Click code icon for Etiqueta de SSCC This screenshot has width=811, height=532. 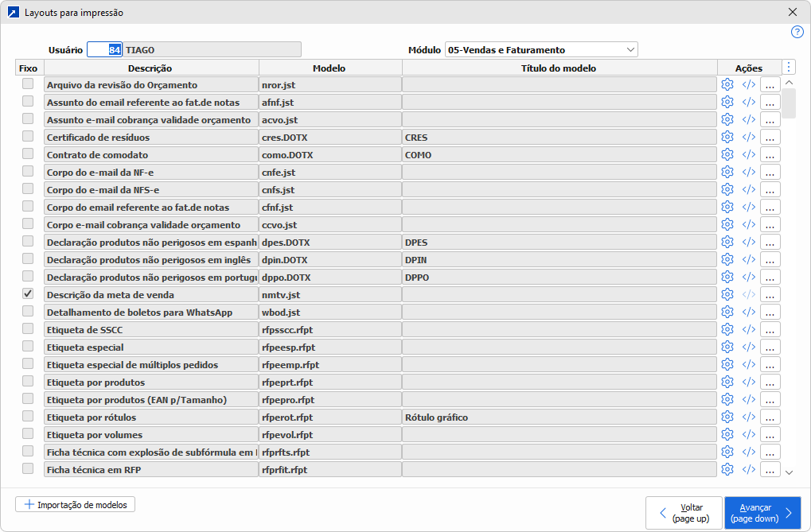click(748, 329)
